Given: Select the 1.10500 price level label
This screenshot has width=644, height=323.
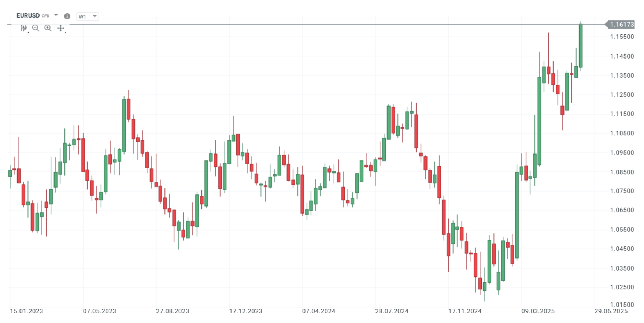Looking at the screenshot, I should coord(622,133).
